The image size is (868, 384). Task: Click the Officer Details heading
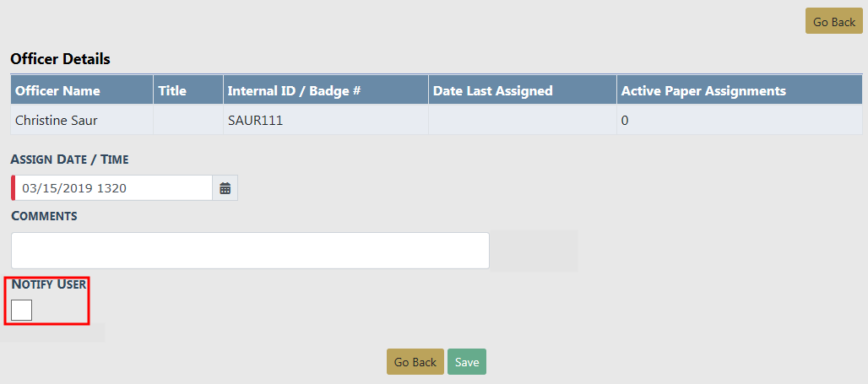coord(60,59)
